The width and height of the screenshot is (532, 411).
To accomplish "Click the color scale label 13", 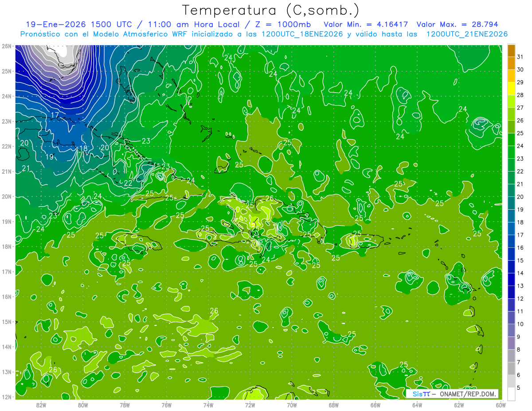I will point(520,286).
